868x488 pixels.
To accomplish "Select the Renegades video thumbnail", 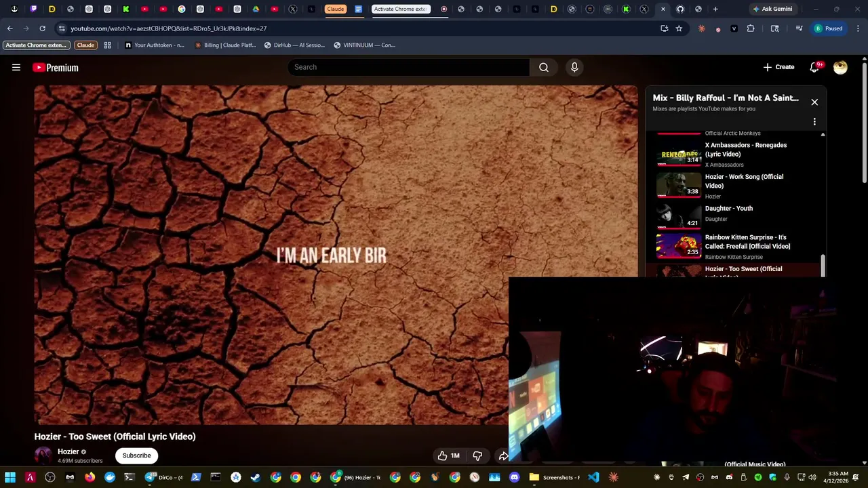I will (x=679, y=154).
